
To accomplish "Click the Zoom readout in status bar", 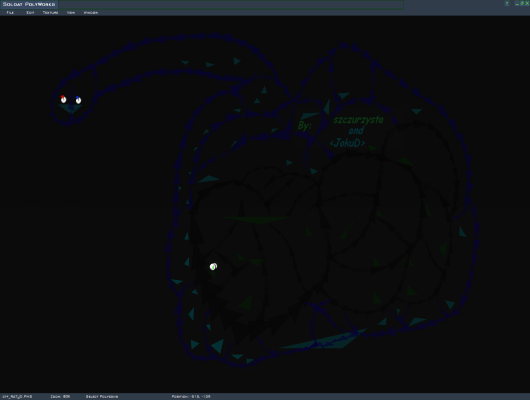I will (x=60, y=396).
